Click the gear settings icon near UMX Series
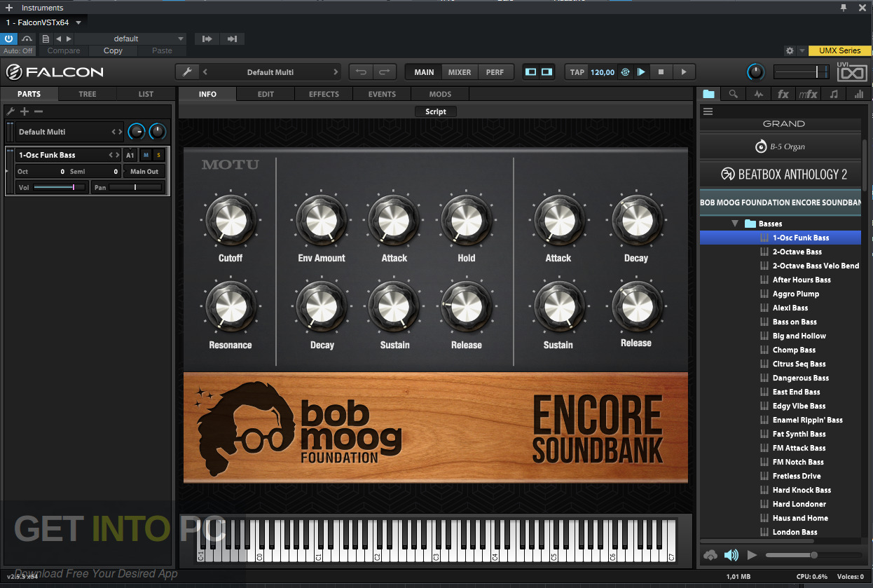 pyautogui.click(x=790, y=50)
